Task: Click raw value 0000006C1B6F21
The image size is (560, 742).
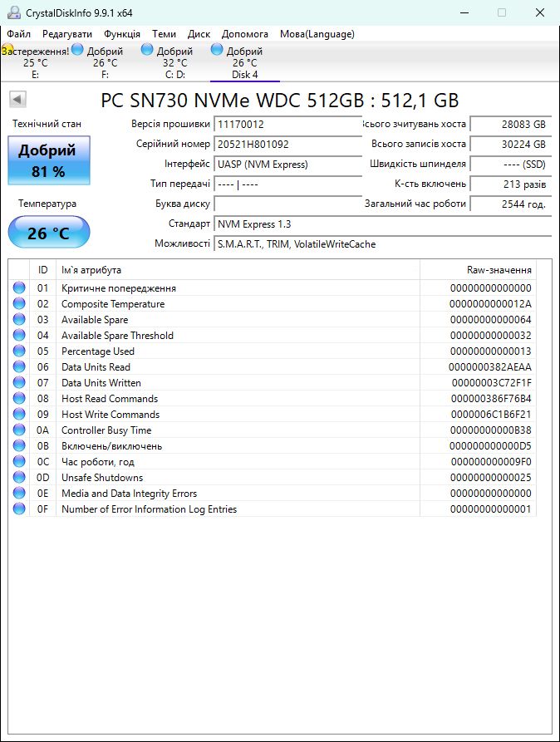Action: click(491, 415)
